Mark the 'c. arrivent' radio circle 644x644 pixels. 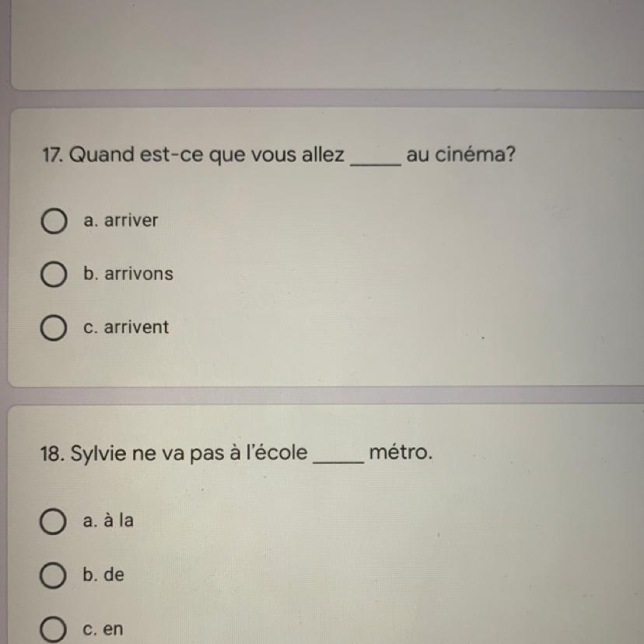coord(54,328)
